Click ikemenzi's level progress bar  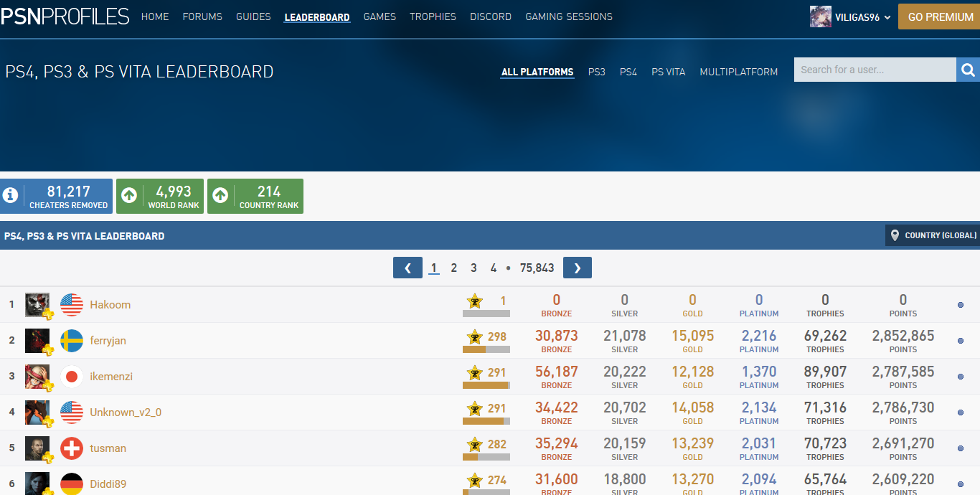click(486, 385)
